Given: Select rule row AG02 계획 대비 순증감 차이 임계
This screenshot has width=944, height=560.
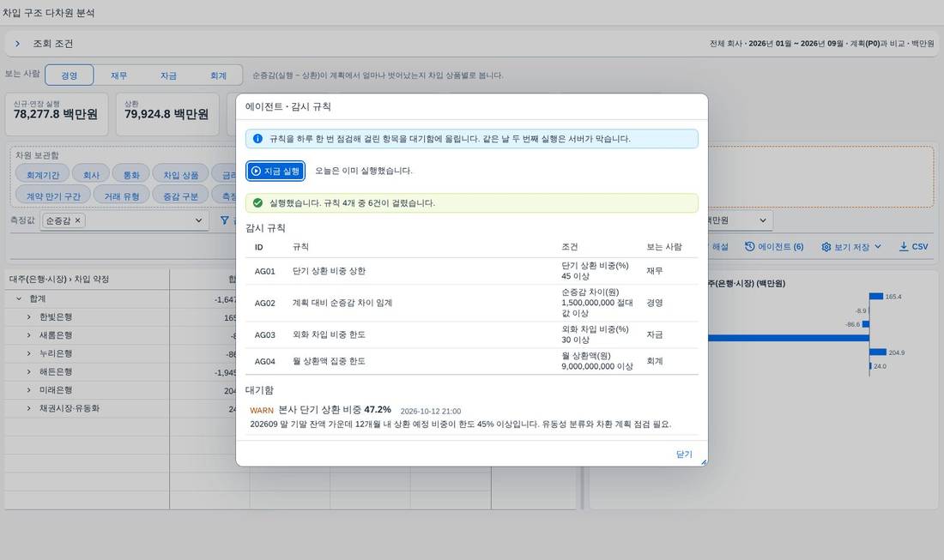Looking at the screenshot, I should 472,304.
